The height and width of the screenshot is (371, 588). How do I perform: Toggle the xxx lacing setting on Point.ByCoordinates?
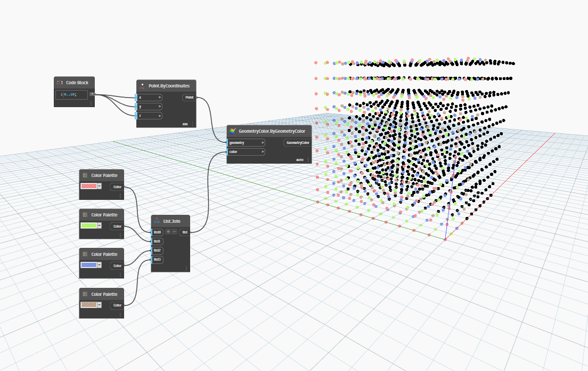click(x=185, y=124)
